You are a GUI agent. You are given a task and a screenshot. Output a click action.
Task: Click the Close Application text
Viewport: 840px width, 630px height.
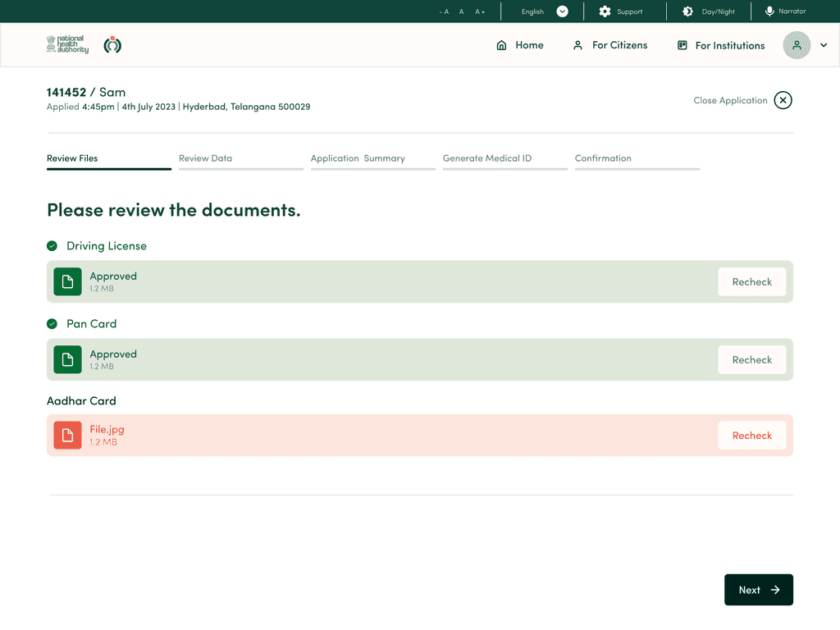(730, 100)
